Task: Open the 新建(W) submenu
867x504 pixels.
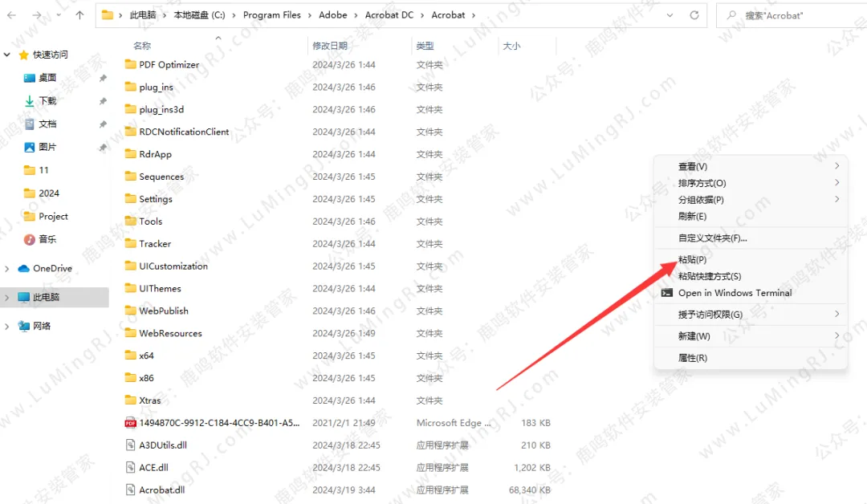Action: [x=694, y=336]
